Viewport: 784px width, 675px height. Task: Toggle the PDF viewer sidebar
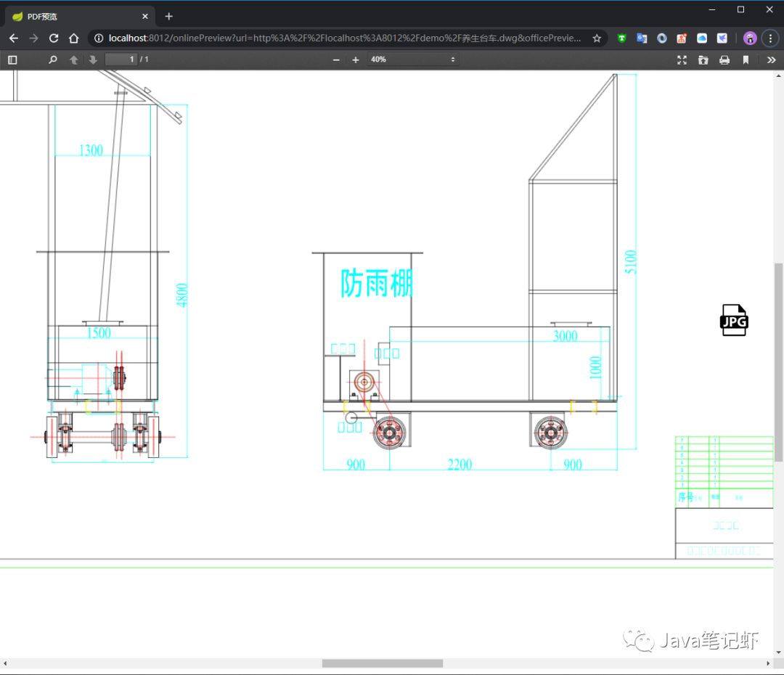12,60
